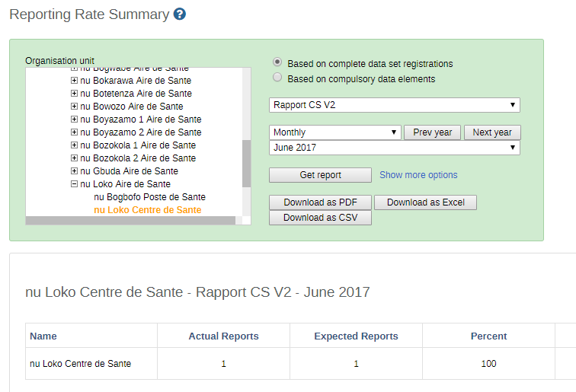Click the Get report button
The height and width of the screenshot is (392, 576).
coord(320,175)
